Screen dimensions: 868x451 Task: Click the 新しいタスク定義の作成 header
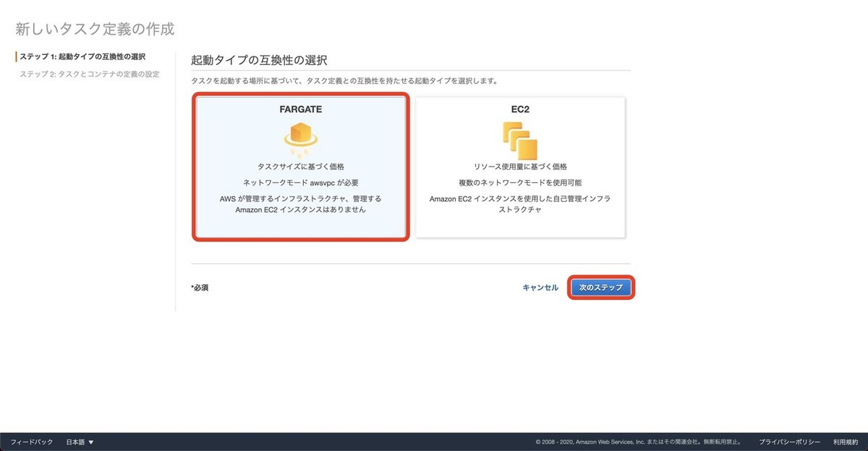(95, 27)
